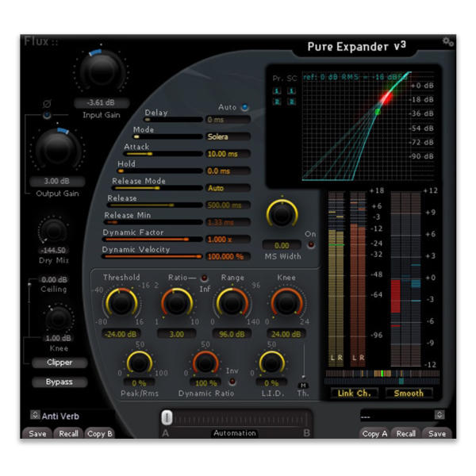The width and height of the screenshot is (476, 476).
Task: Toggle Pr. channel 1 box
Action: point(277,90)
